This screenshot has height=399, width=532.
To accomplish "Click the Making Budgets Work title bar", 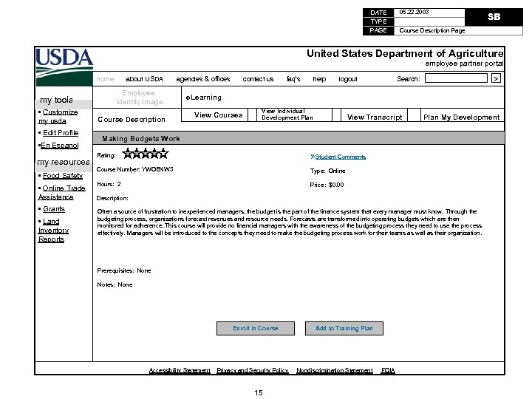I will click(x=299, y=138).
